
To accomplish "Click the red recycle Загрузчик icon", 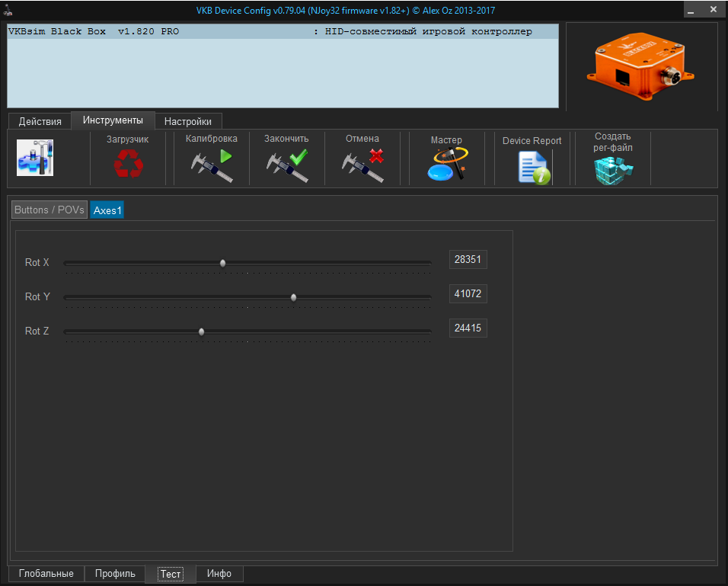I will click(x=128, y=164).
